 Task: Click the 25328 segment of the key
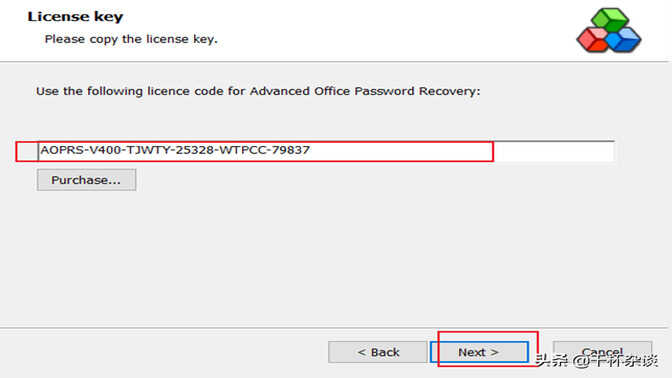click(x=195, y=150)
